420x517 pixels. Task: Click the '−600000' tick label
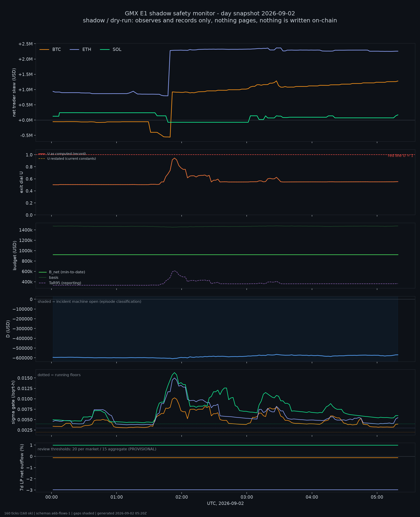point(23,358)
